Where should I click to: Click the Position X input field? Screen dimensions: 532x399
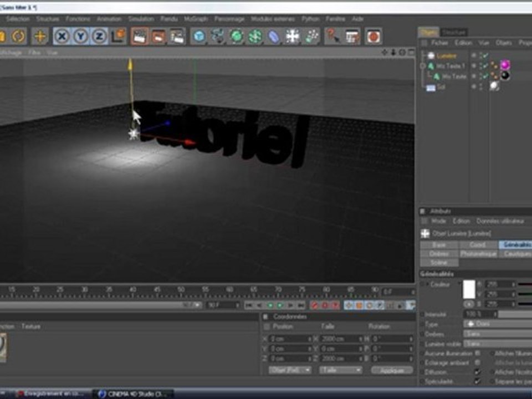coord(290,339)
